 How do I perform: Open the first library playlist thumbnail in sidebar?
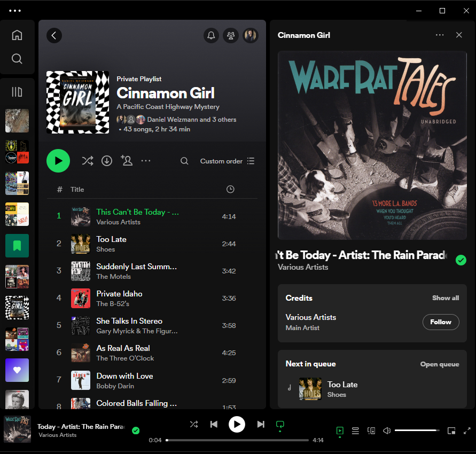[x=17, y=121]
